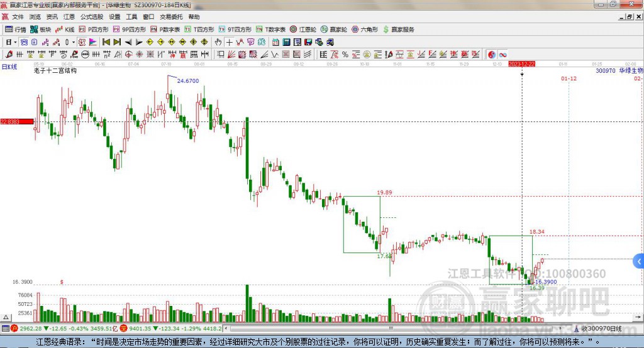Screen dimensions: 644x348
Task: Jump to last bar with skip-forward arrow
Action: click(117, 42)
